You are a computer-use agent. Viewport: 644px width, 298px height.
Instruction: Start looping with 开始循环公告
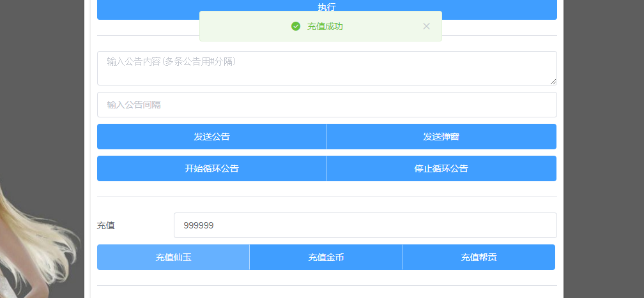coord(212,168)
